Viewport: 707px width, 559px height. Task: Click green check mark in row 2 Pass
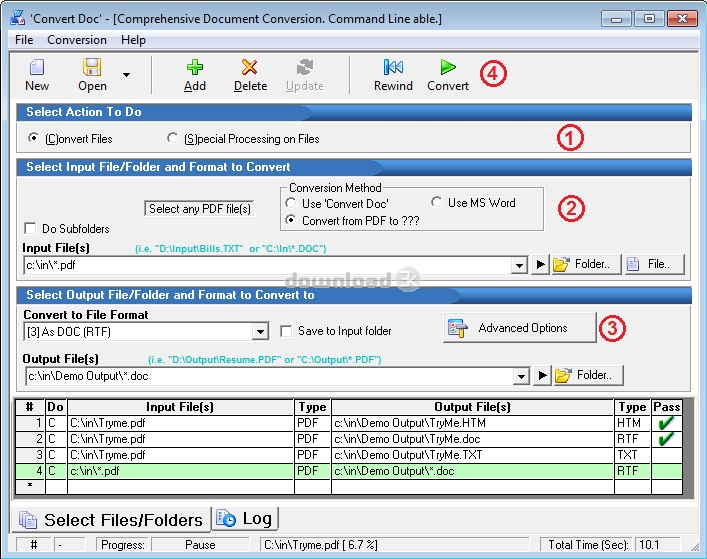point(666,439)
